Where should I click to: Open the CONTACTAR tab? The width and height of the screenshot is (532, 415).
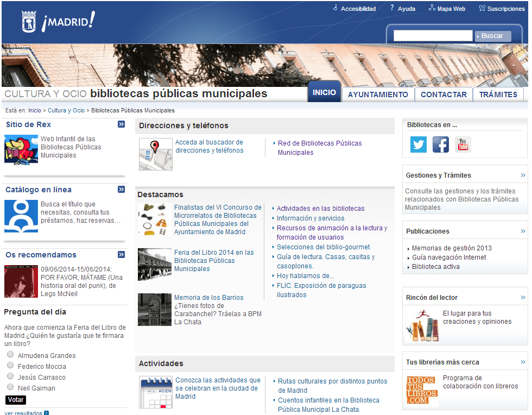[x=444, y=95]
